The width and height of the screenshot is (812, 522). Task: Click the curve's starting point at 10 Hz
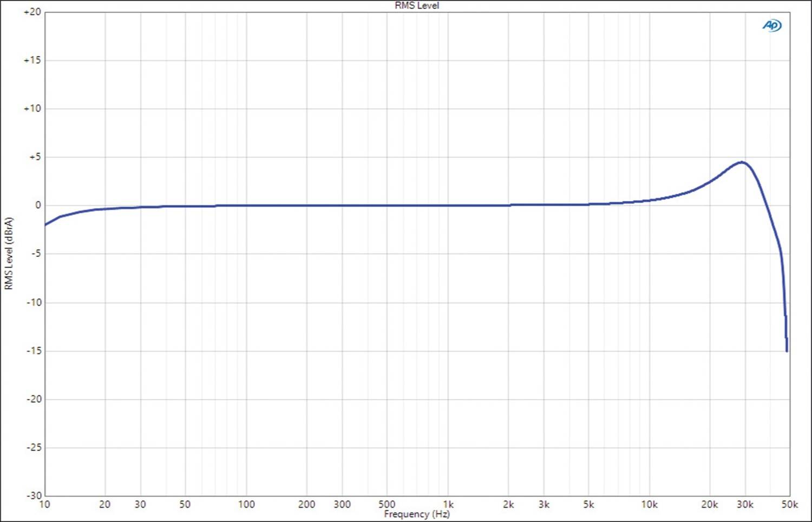(45, 224)
